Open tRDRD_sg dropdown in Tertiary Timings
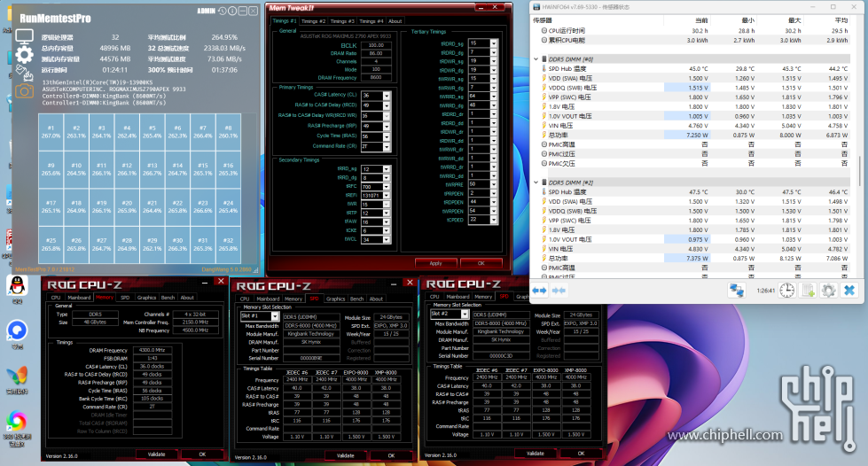The image size is (868, 466). (493, 43)
